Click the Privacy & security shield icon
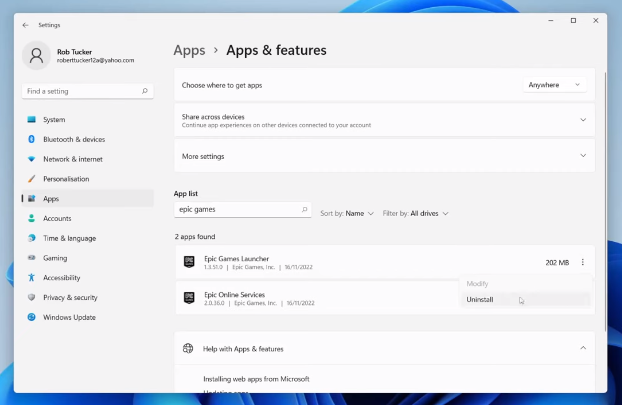This screenshot has width=622, height=405. [x=31, y=298]
